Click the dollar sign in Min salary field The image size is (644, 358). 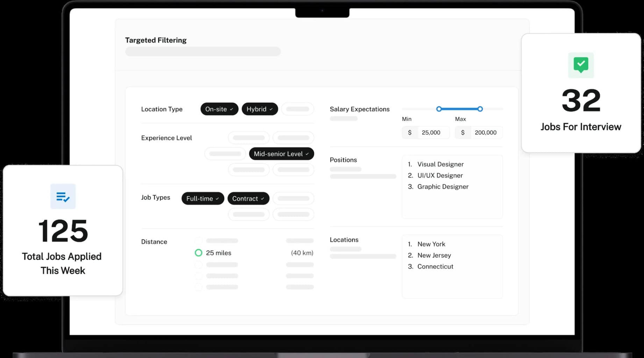410,133
